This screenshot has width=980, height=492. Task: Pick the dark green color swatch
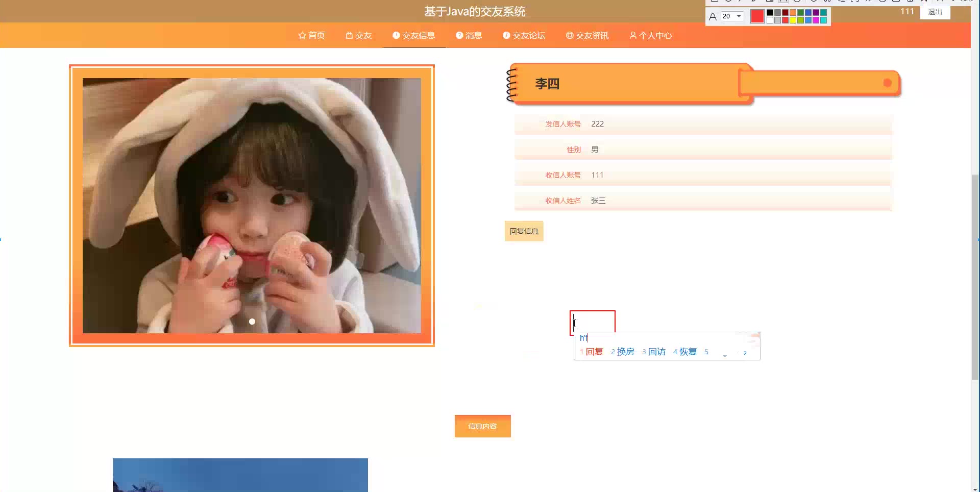pyautogui.click(x=800, y=13)
